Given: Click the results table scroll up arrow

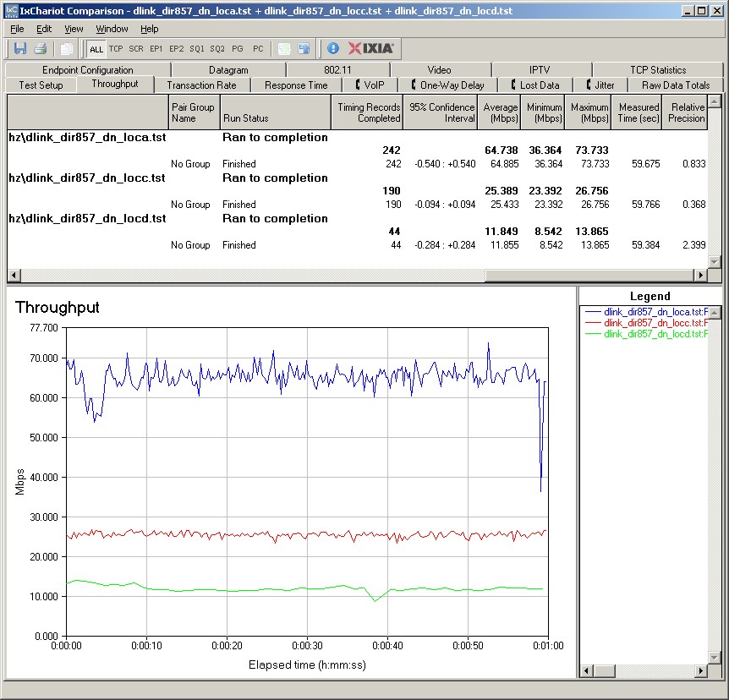Looking at the screenshot, I should [x=715, y=101].
